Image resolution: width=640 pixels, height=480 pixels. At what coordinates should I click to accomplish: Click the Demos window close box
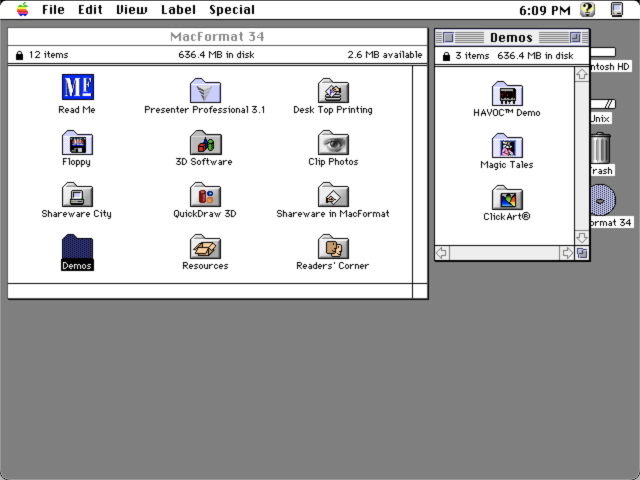tap(448, 38)
